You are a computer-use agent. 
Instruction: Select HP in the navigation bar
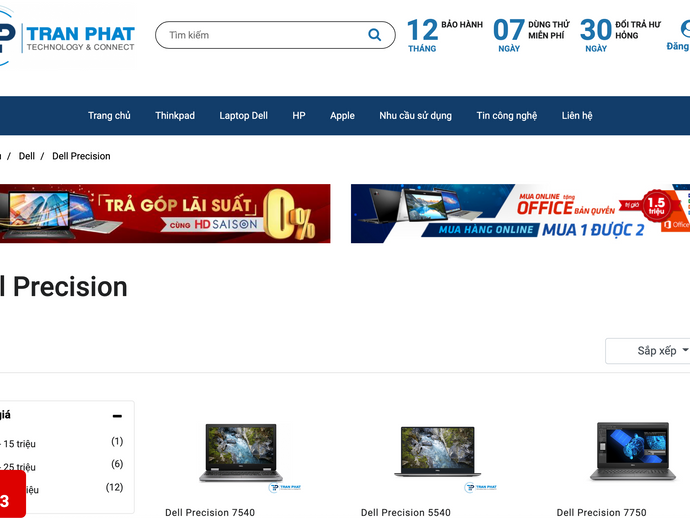coord(299,115)
